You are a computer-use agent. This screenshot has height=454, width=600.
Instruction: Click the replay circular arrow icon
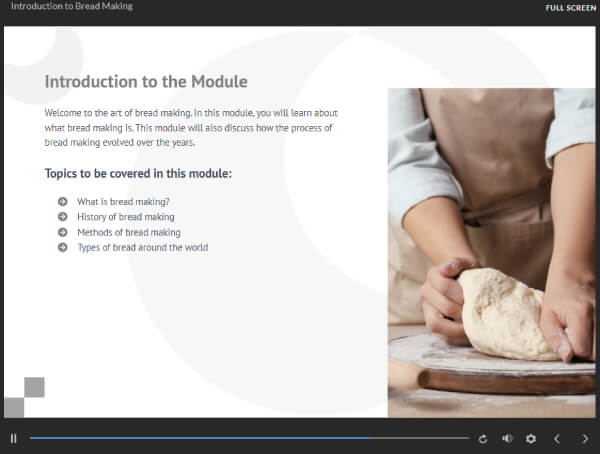pos(483,439)
